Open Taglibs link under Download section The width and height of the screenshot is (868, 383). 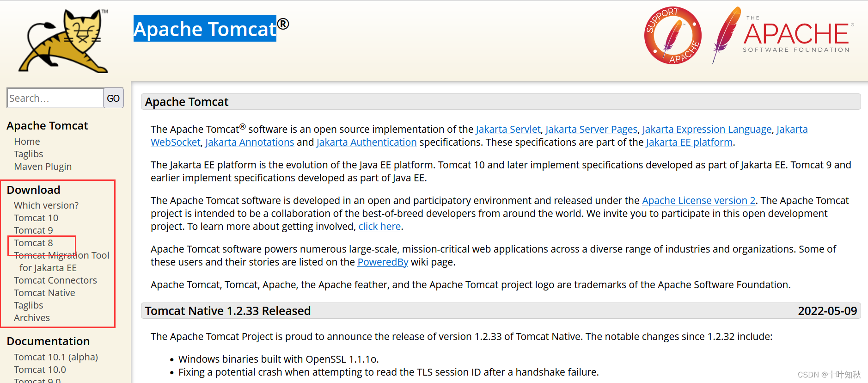(x=29, y=305)
